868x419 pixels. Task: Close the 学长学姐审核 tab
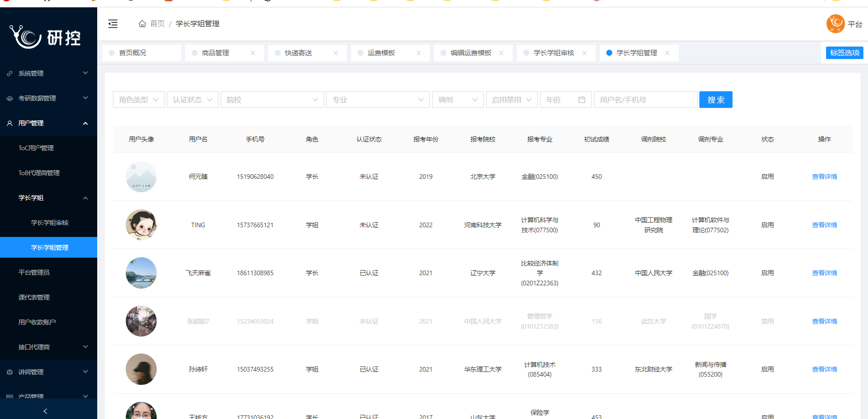click(x=584, y=53)
